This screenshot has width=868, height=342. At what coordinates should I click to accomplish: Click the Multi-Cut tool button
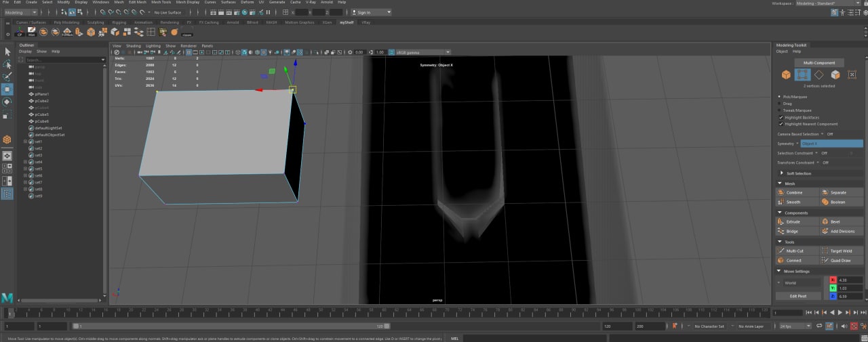tap(797, 251)
